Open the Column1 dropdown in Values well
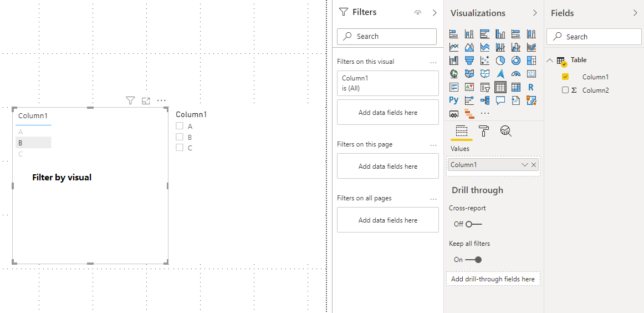The image size is (644, 313). pos(524,165)
